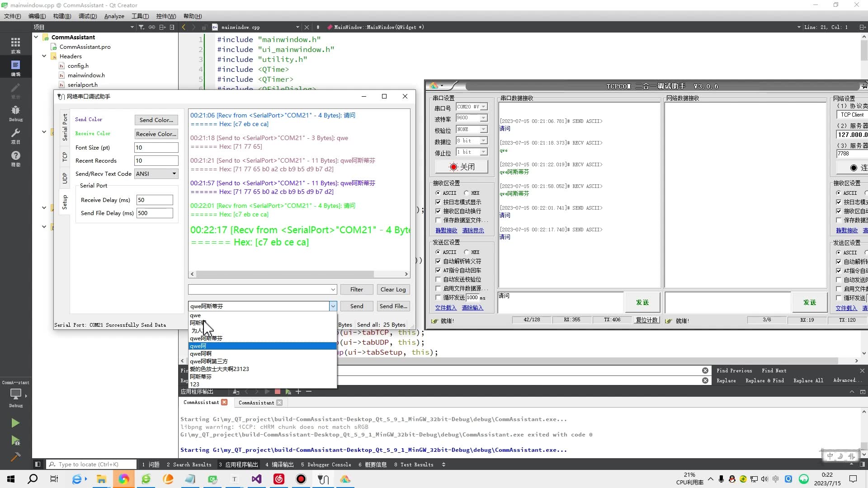Click the Receive Delay (ms) input field
Viewport: 868px width, 488px height.
click(155, 200)
